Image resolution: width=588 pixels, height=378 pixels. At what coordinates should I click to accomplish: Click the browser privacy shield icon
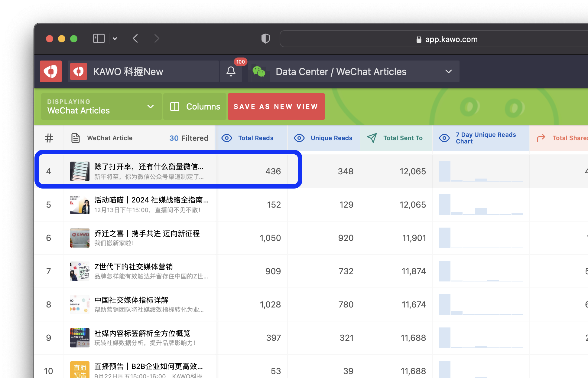point(265,39)
